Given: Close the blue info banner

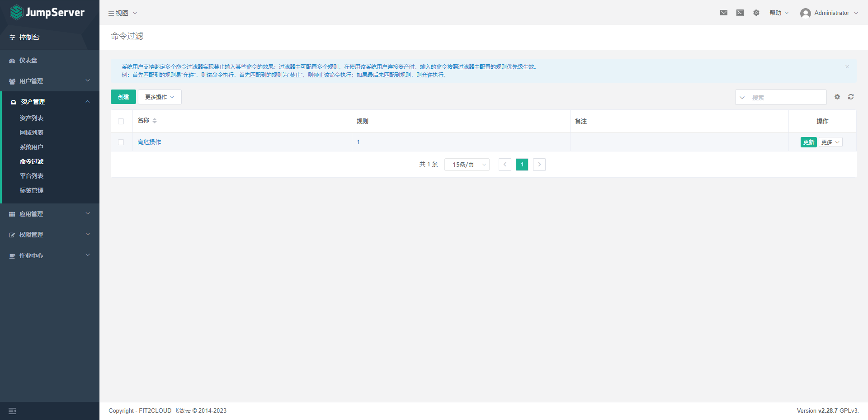Looking at the screenshot, I should pyautogui.click(x=847, y=66).
